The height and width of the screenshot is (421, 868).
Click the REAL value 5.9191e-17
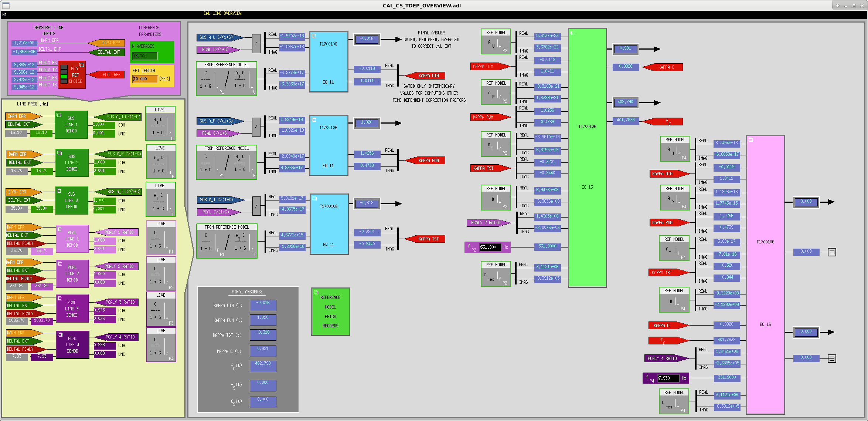(292, 198)
